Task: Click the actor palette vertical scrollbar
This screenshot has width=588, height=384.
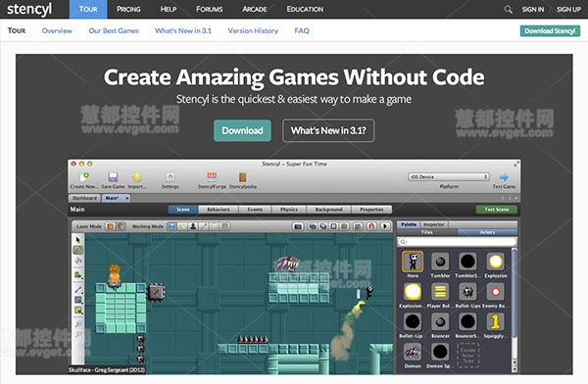Action: pyautogui.click(x=514, y=310)
